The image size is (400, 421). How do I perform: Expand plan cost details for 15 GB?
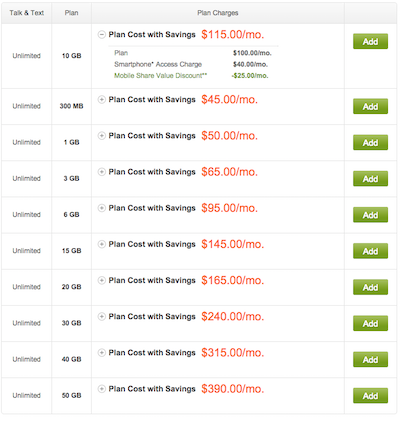[x=102, y=244]
